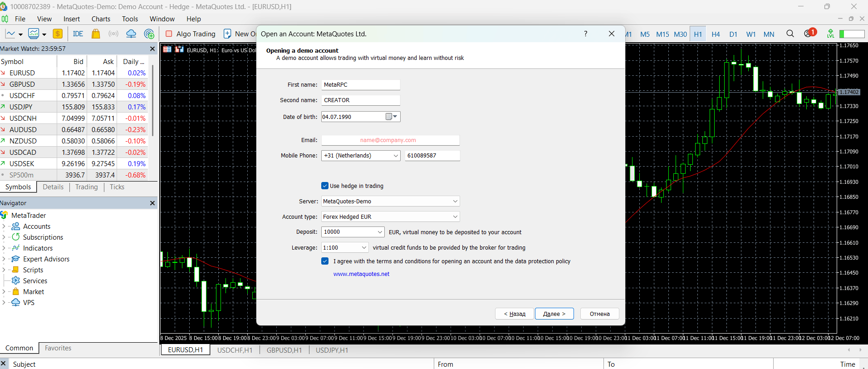The image size is (868, 369).
Task: Open the www.metaquotes.net link
Action: click(361, 274)
